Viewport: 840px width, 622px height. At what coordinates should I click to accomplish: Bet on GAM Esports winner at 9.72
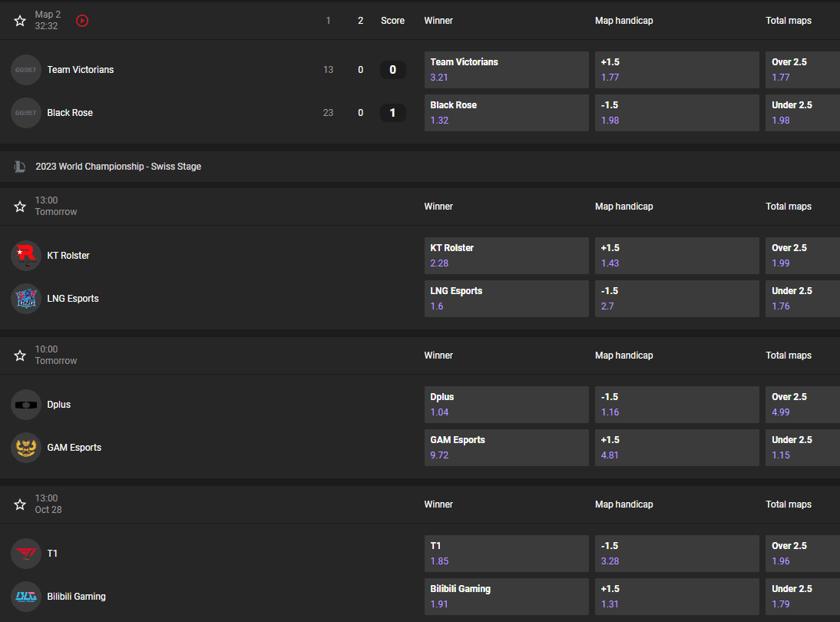[x=506, y=448]
